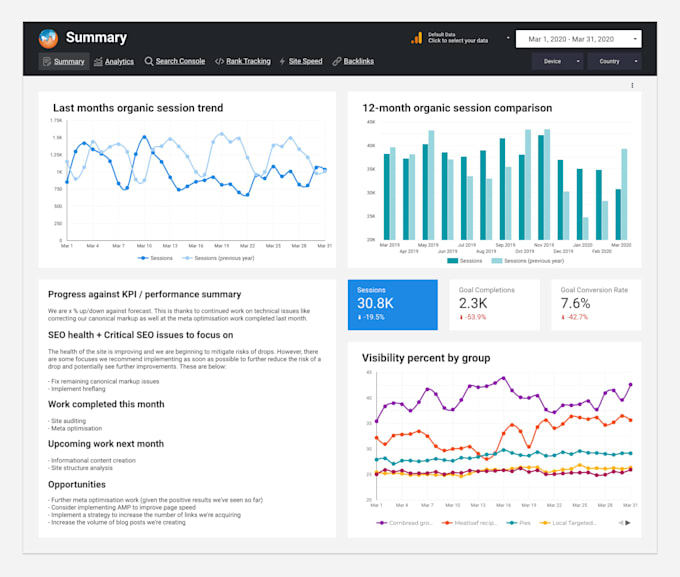Image resolution: width=680 pixels, height=577 pixels.
Task: Toggle the Local Targeted legend item
Action: click(568, 523)
